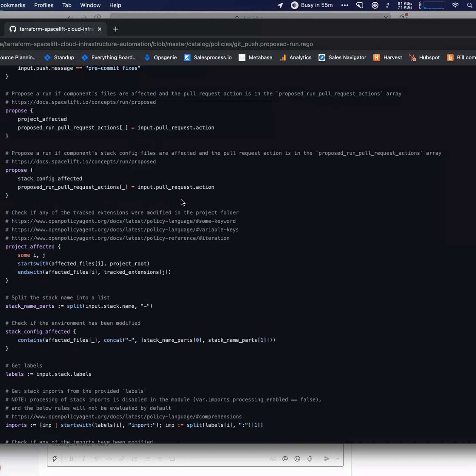
Task: Click the '# Get labels' comment
Action: [x=24, y=365]
